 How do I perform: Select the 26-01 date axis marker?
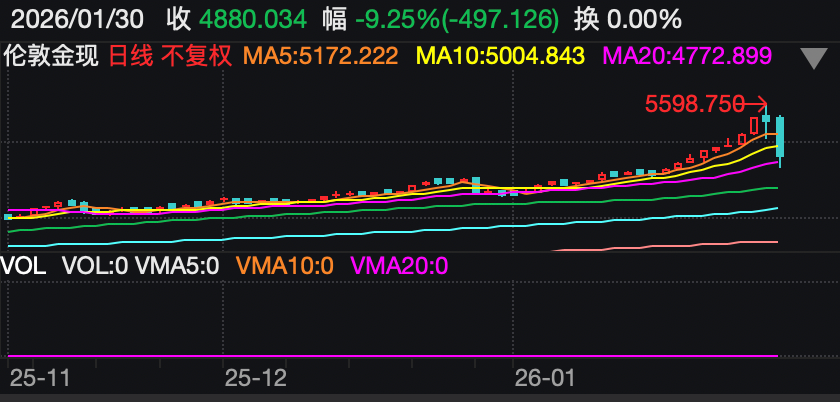click(x=544, y=378)
